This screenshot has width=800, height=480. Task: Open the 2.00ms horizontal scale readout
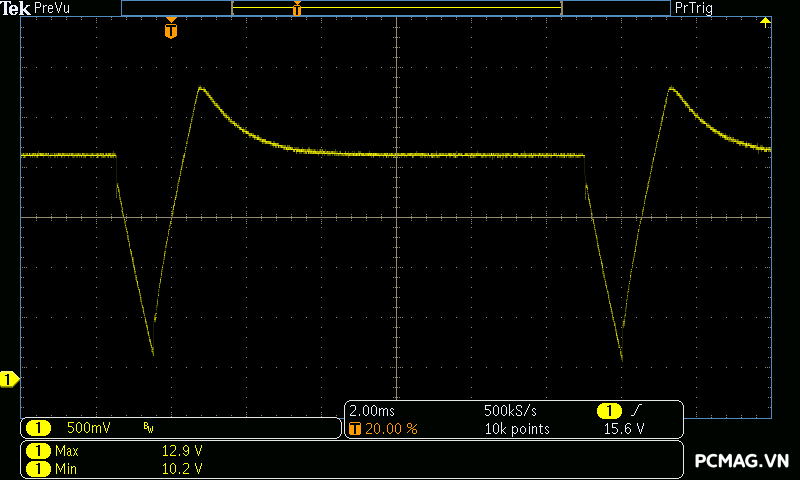coord(372,411)
